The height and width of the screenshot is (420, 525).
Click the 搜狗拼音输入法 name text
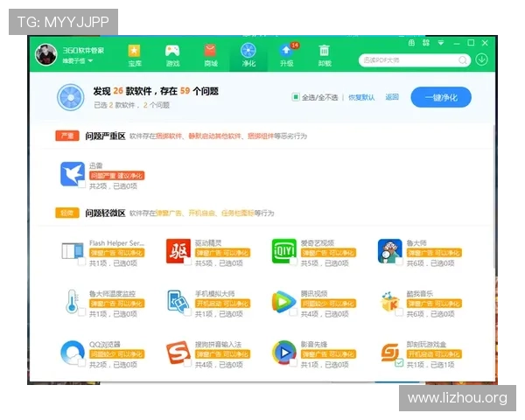218,344
